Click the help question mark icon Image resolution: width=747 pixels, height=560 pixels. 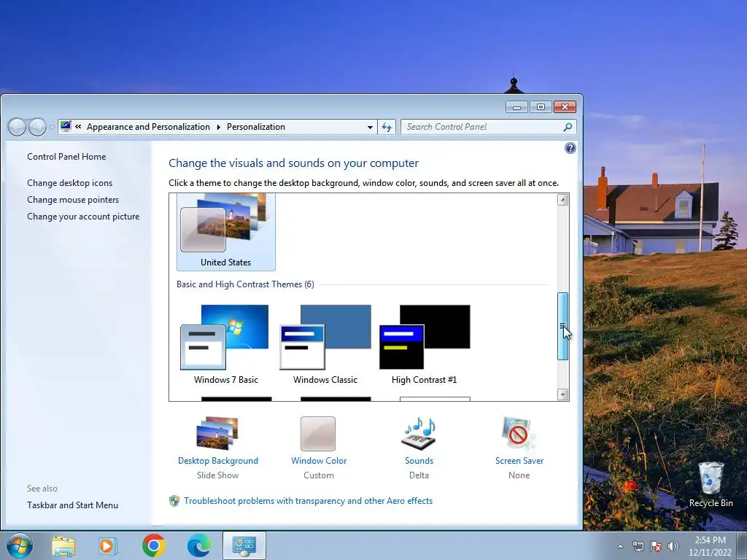(570, 148)
